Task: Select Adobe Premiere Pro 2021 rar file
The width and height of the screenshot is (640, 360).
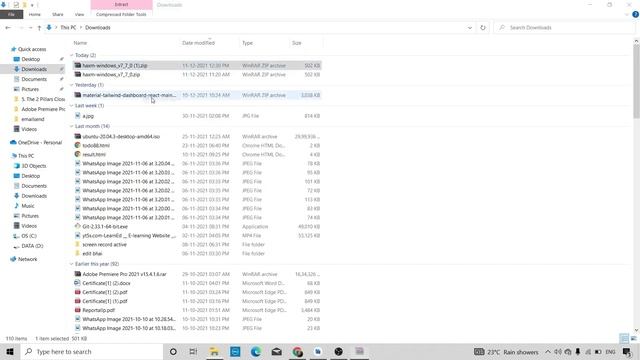Action: [197, 274]
